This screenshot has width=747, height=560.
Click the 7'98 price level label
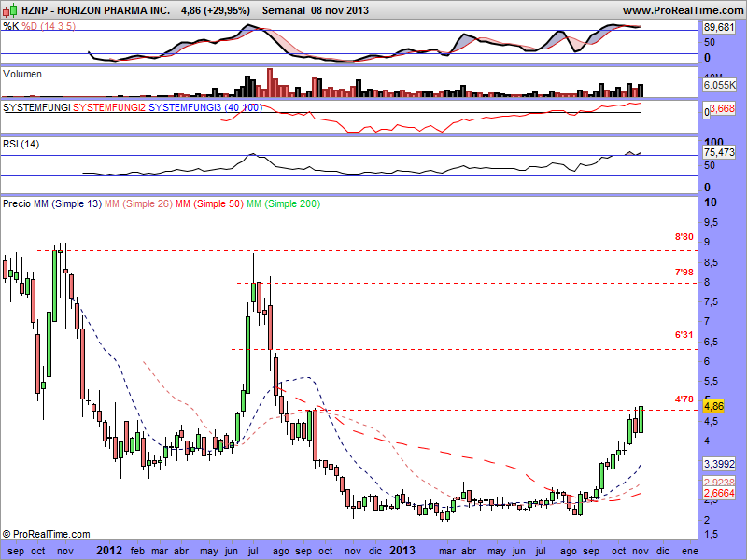tap(684, 272)
